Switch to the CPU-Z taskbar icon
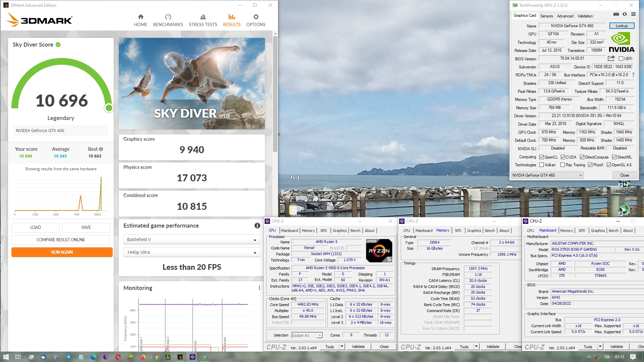The height and width of the screenshot is (362, 644). [x=193, y=357]
